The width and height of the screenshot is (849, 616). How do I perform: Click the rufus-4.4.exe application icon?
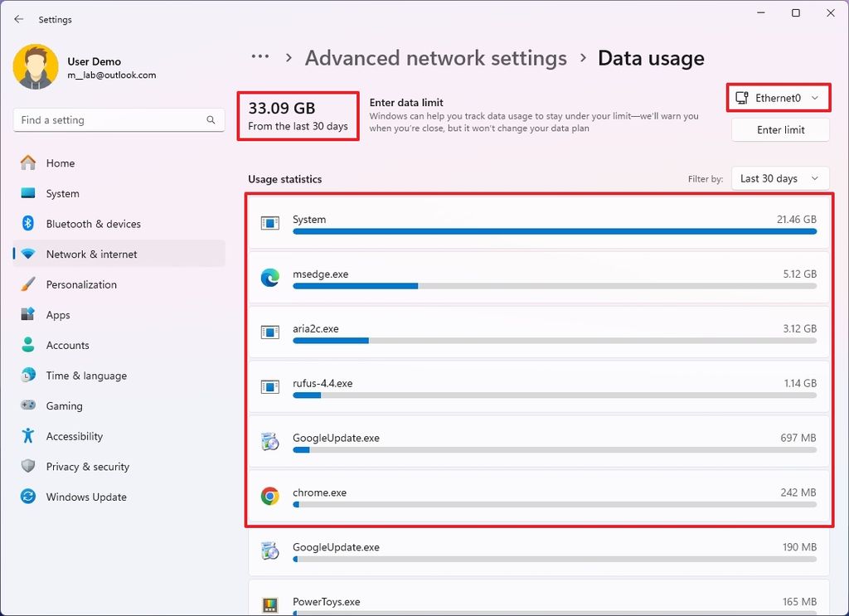coord(269,386)
